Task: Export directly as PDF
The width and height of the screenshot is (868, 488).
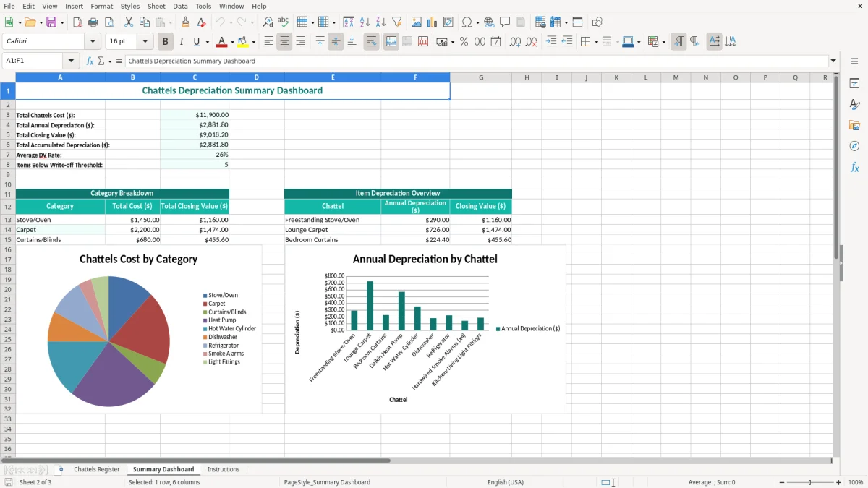Action: coord(77,22)
